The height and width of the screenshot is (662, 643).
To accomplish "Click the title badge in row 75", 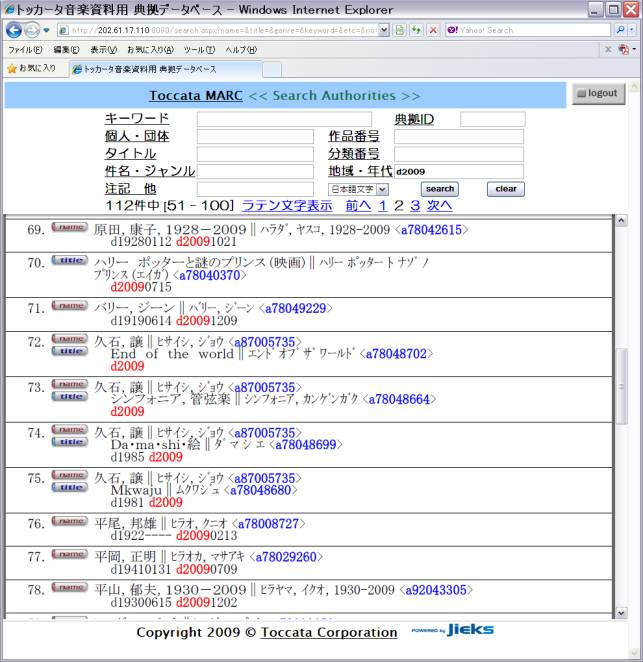I will point(70,487).
